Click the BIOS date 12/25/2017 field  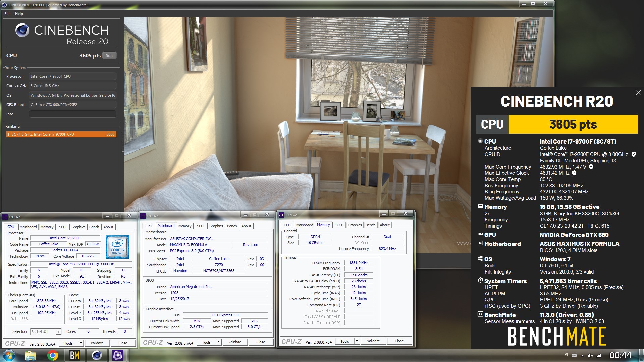pyautogui.click(x=219, y=299)
